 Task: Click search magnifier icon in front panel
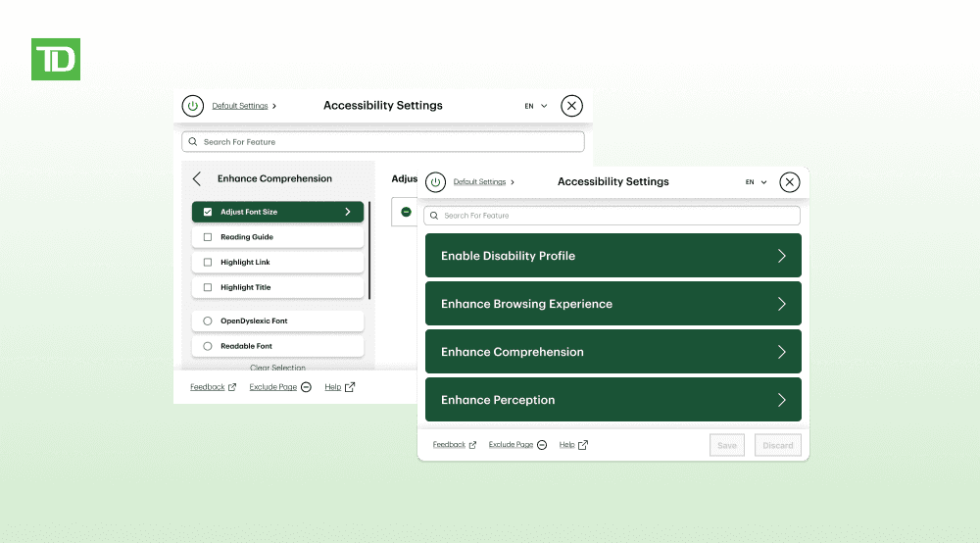(434, 216)
